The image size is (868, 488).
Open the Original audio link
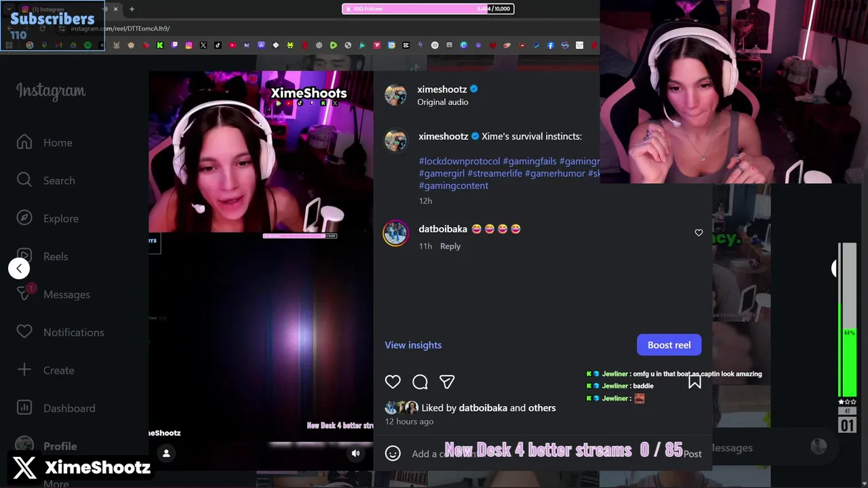(x=443, y=102)
